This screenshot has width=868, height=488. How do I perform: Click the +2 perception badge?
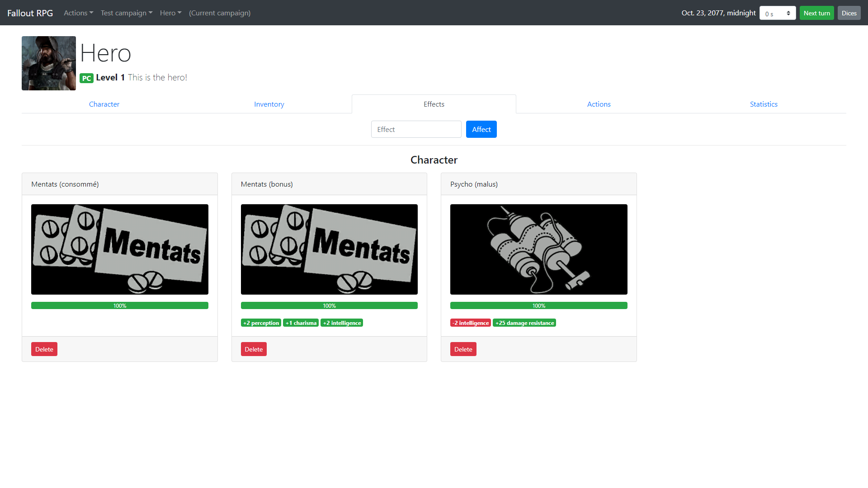click(x=261, y=323)
